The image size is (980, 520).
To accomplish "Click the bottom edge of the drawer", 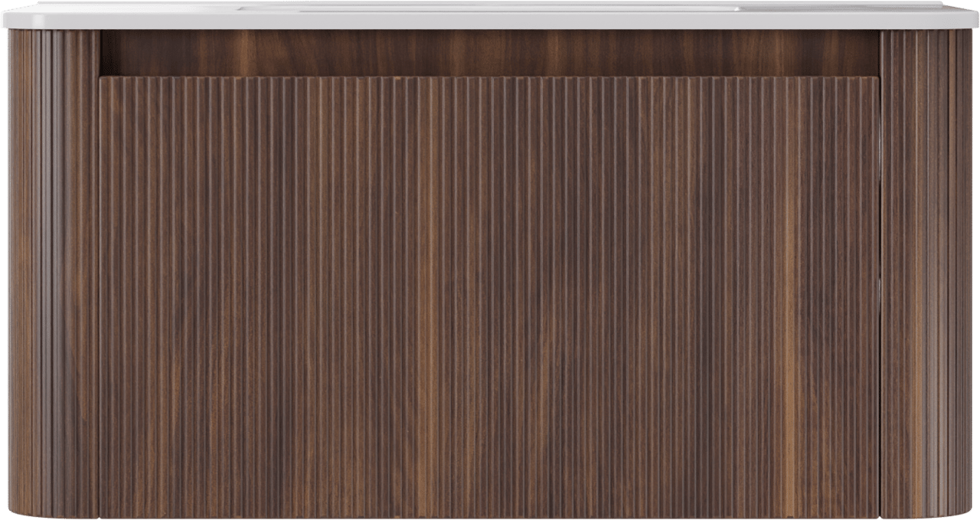I will pos(490,515).
